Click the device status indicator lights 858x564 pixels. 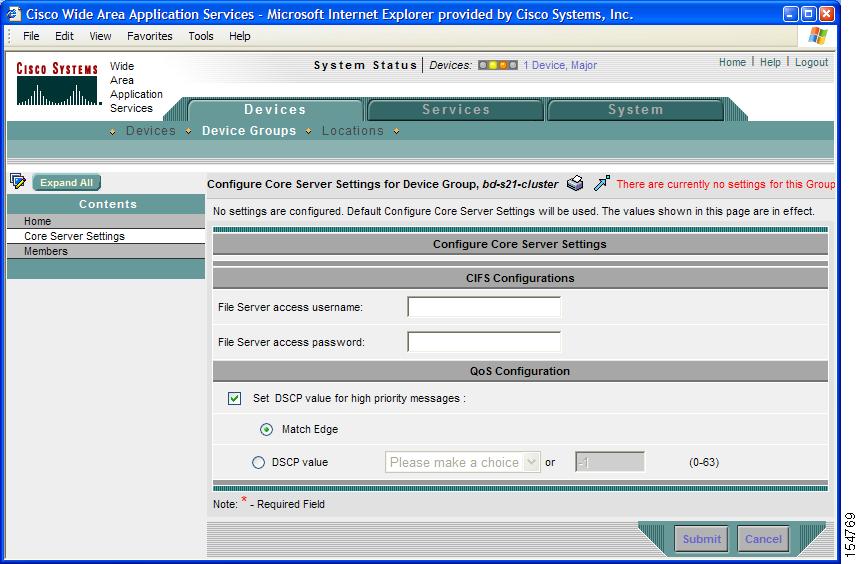pyautogui.click(x=497, y=65)
